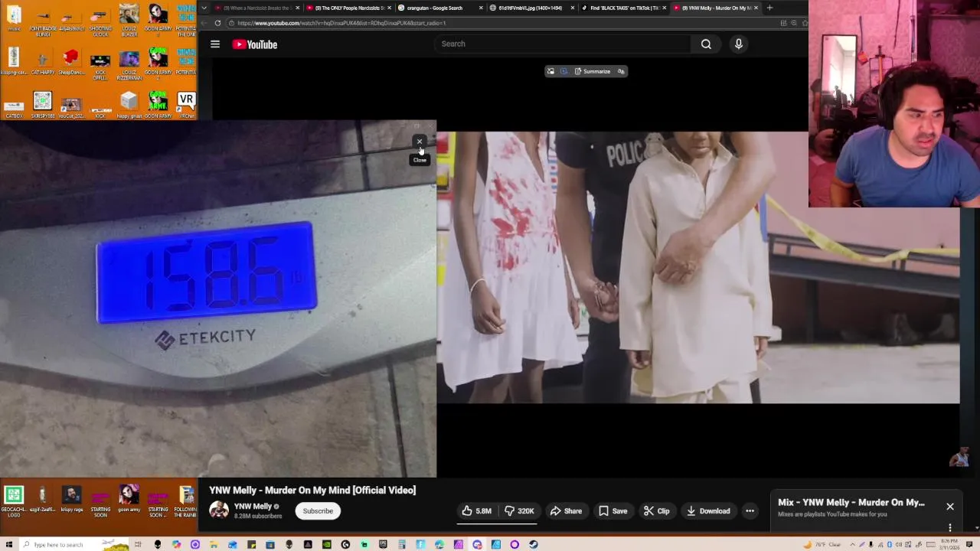Open Steam from the taskbar
The image size is (980, 551).
coord(534,545)
